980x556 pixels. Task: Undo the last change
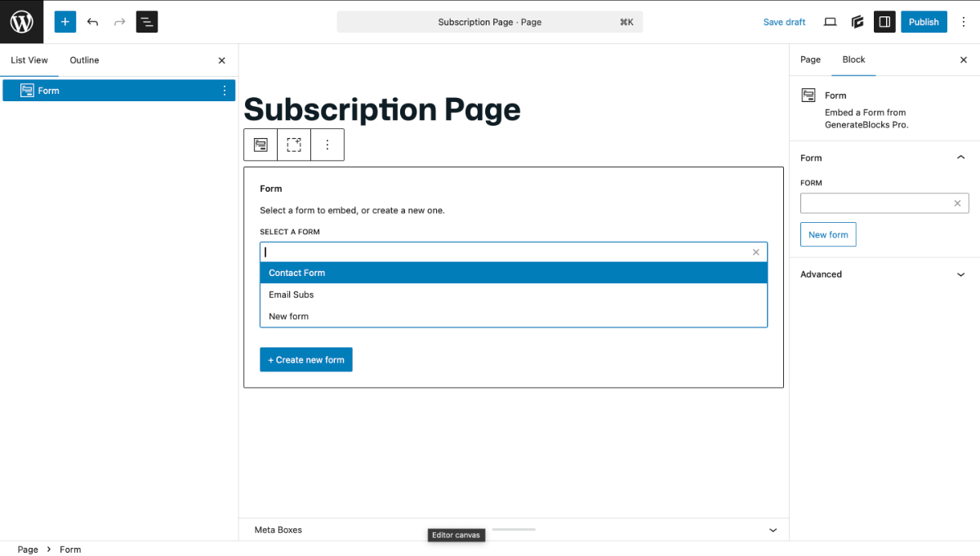(x=92, y=22)
